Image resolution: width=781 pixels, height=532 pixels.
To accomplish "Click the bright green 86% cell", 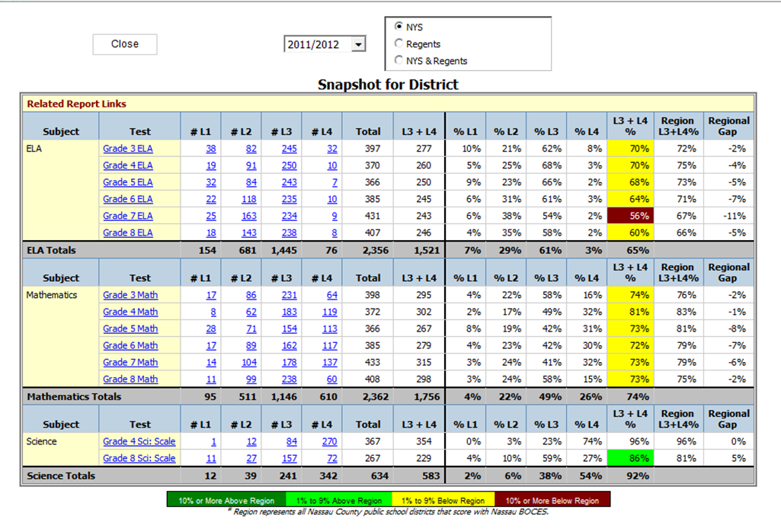I will click(x=631, y=458).
